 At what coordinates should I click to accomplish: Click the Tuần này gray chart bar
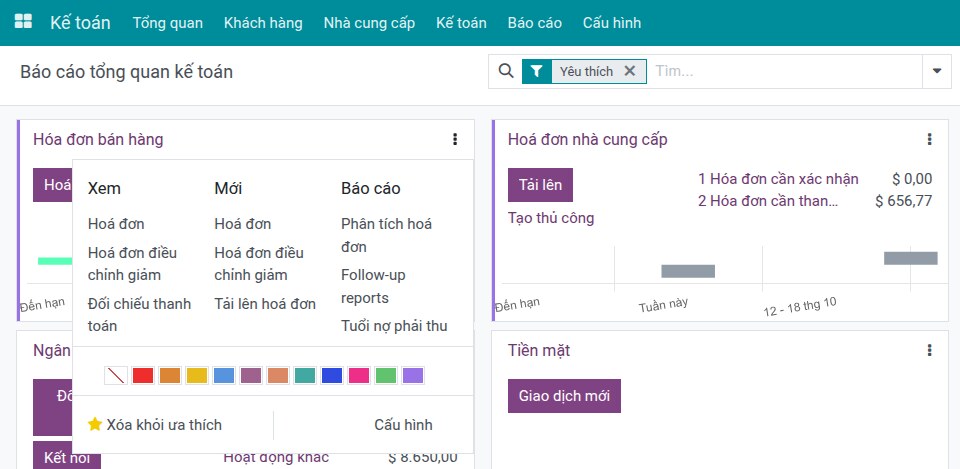pos(688,271)
